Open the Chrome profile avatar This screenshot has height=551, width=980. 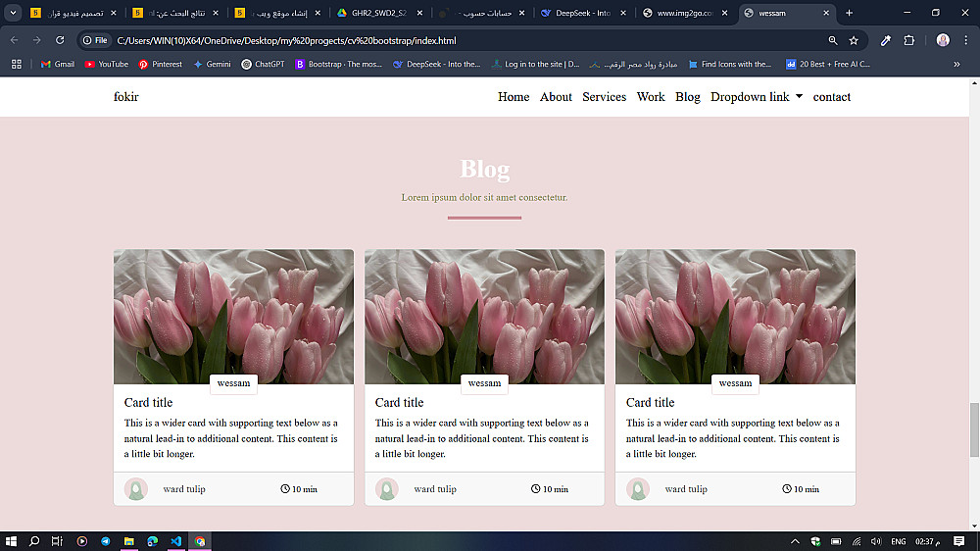tap(943, 40)
